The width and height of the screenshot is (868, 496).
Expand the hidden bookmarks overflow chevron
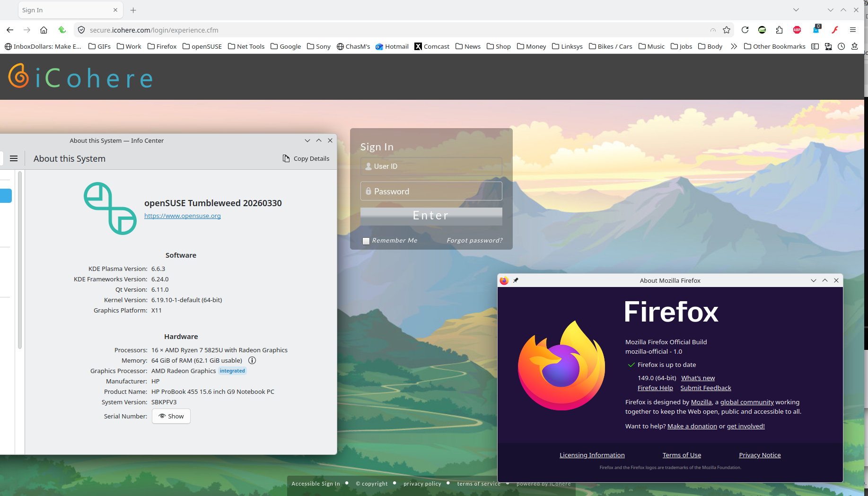point(734,46)
